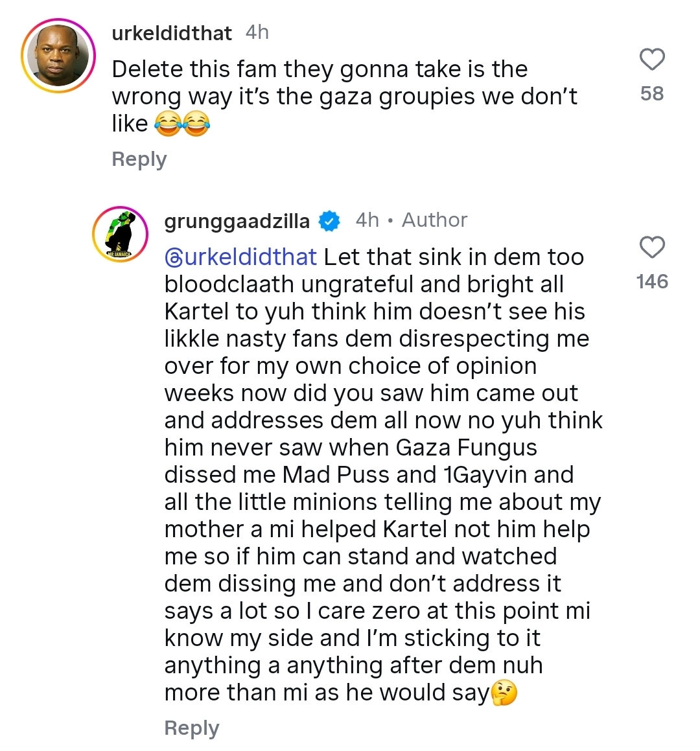Open grunggaadzilla's profile avatar
Image resolution: width=700 pixels, height=751 pixels.
point(120,235)
